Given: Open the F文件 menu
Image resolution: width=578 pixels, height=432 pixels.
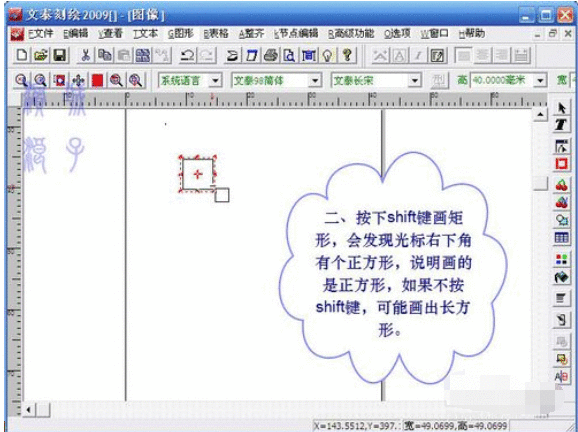Looking at the screenshot, I should click(x=41, y=34).
